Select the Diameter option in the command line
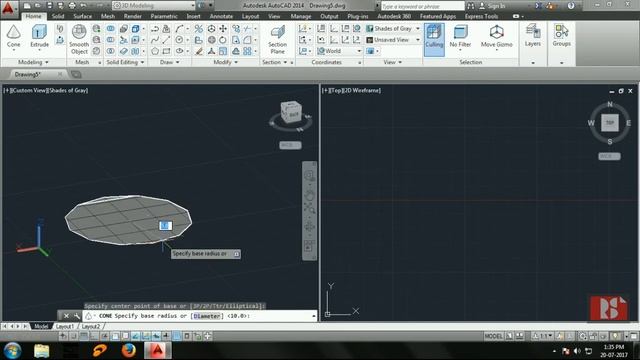Screen dimensions: 640x360 coord(207,316)
